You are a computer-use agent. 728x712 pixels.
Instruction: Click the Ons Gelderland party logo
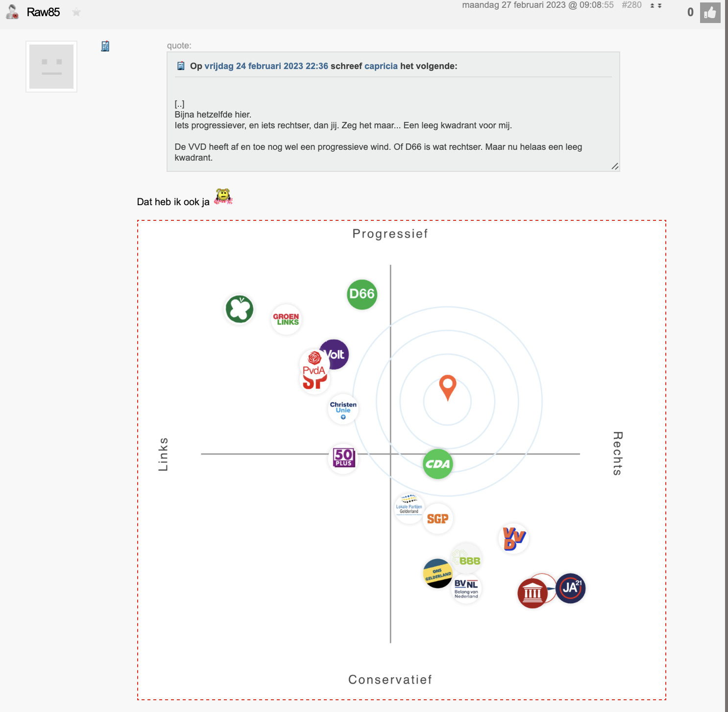click(x=437, y=573)
